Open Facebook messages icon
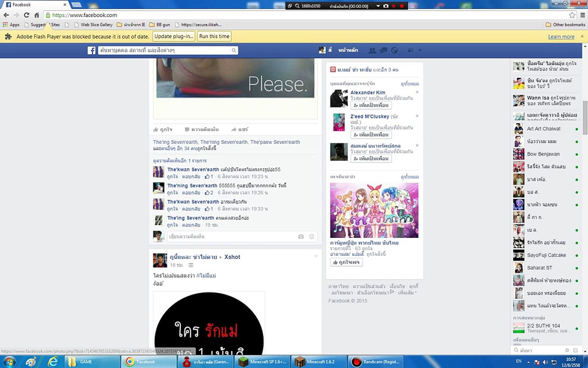This screenshot has height=368, width=588. click(383, 50)
